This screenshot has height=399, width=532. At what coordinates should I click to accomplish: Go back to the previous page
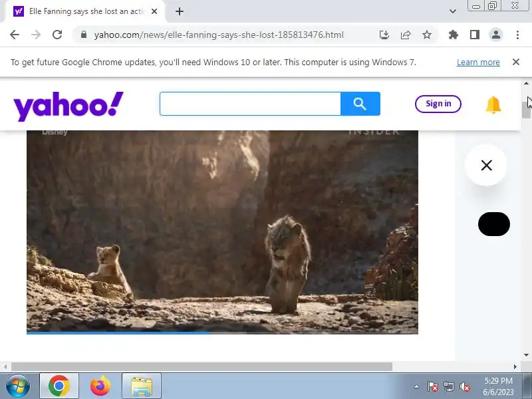pyautogui.click(x=15, y=35)
